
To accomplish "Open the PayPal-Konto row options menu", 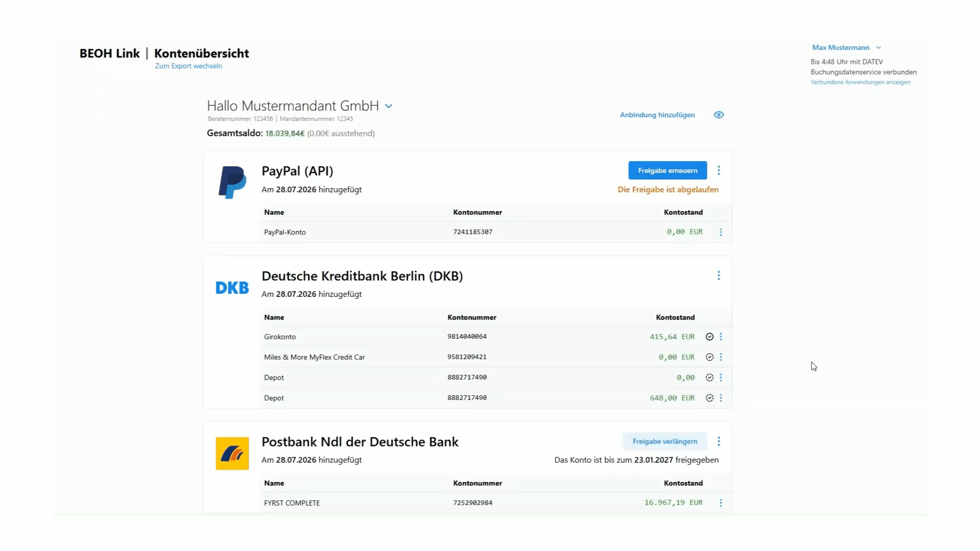I will click(721, 232).
